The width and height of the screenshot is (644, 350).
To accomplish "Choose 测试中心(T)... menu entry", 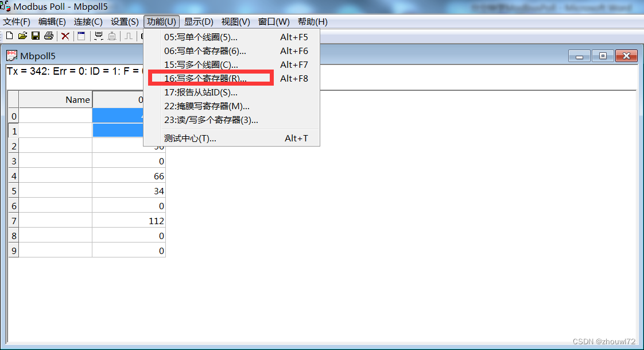I will click(232, 138).
